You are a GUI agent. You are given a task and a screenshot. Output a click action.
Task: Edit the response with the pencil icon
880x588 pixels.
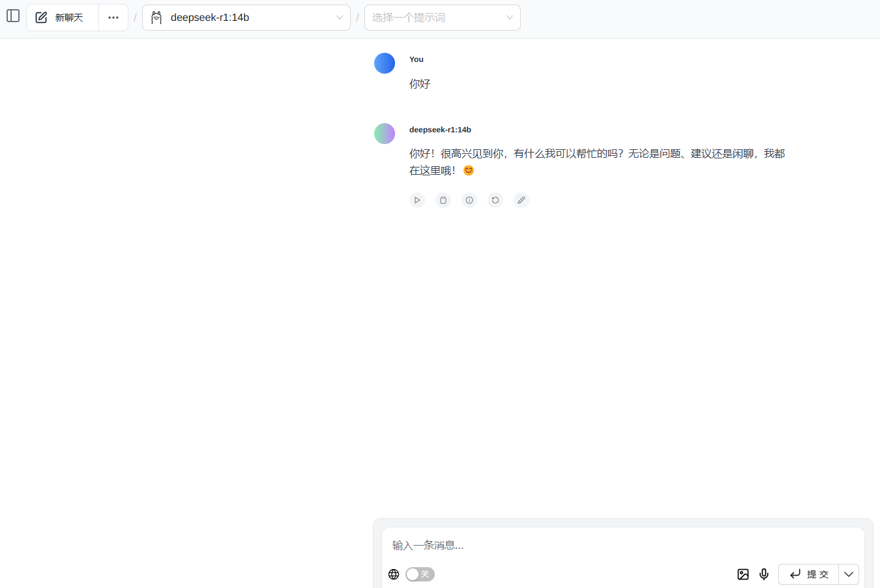(521, 200)
